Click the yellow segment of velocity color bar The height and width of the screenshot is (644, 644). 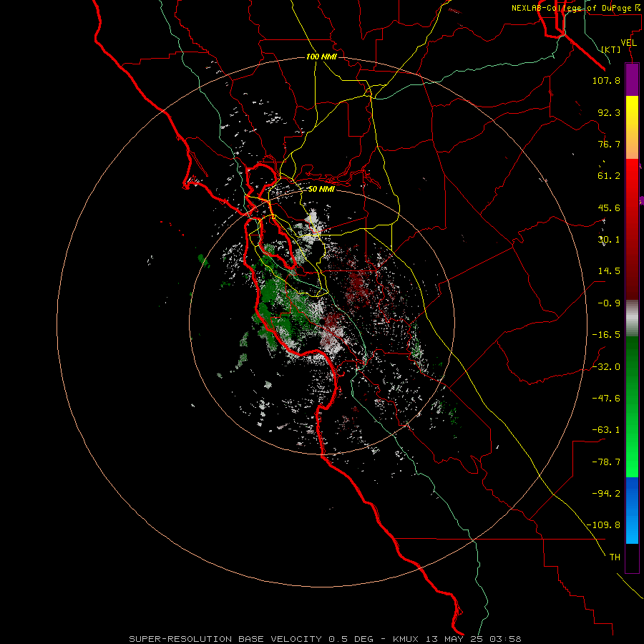point(632,127)
